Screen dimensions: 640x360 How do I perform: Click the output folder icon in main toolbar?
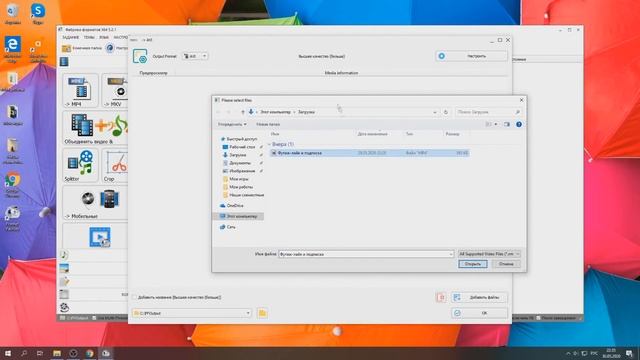tap(66, 48)
